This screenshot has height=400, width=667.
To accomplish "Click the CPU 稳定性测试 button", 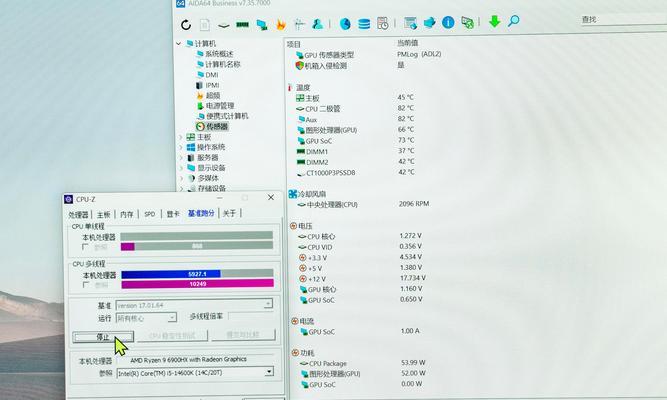I will pyautogui.click(x=172, y=336).
